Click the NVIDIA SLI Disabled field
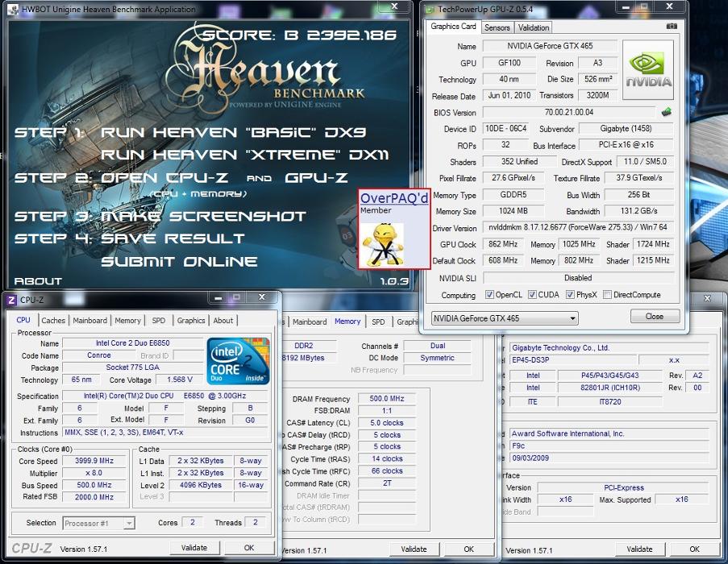Viewport: 728px width, 564px height. pyautogui.click(x=578, y=278)
